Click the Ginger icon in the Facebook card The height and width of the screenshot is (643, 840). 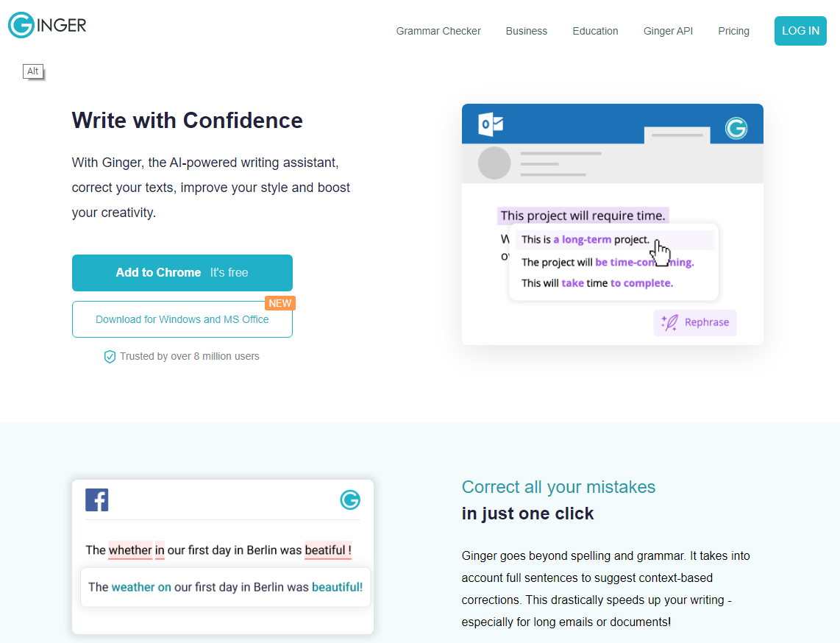tap(350, 500)
